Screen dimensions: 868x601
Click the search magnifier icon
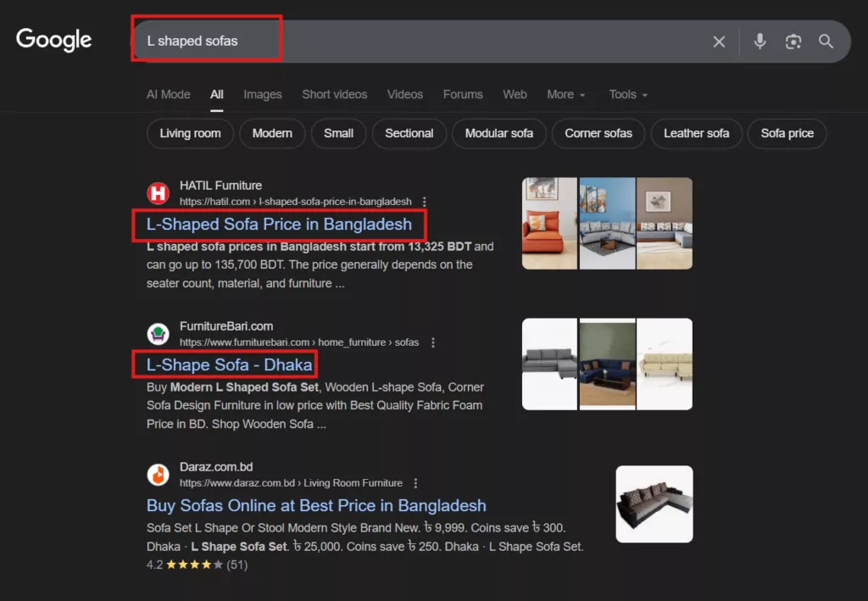pos(826,41)
